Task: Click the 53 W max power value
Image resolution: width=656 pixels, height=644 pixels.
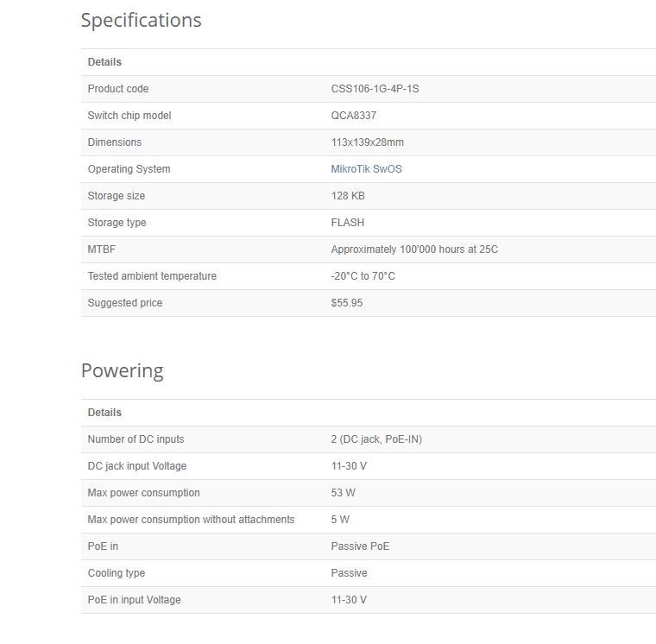Action: click(343, 493)
